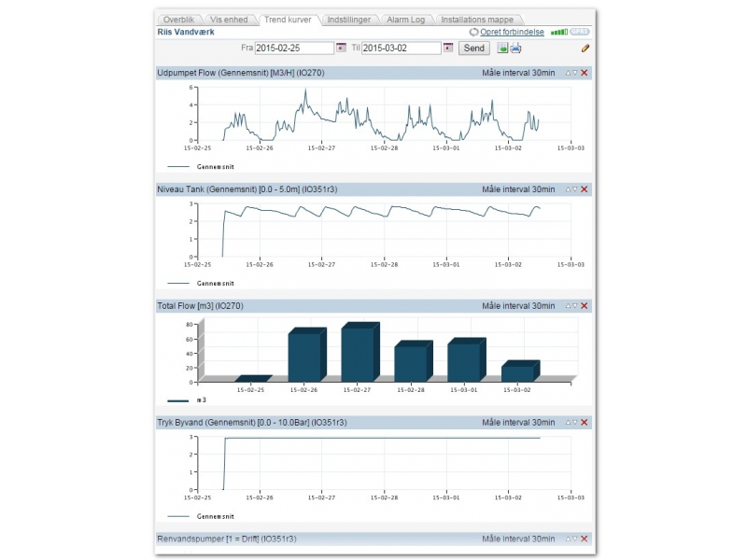Switch to the Overblik tab
Screen dimensions: 747x560
click(177, 19)
